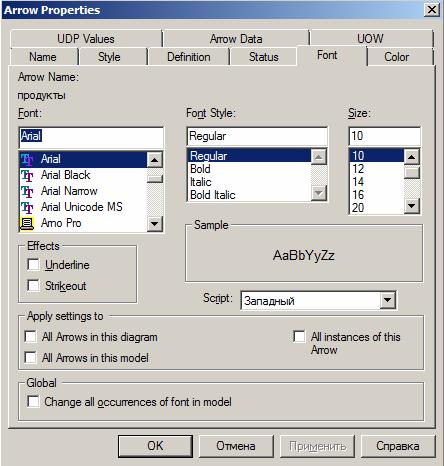Viewport: 444px width, 466px height.
Task: Click the TrueType icon beside Arial
Action: pos(27,159)
